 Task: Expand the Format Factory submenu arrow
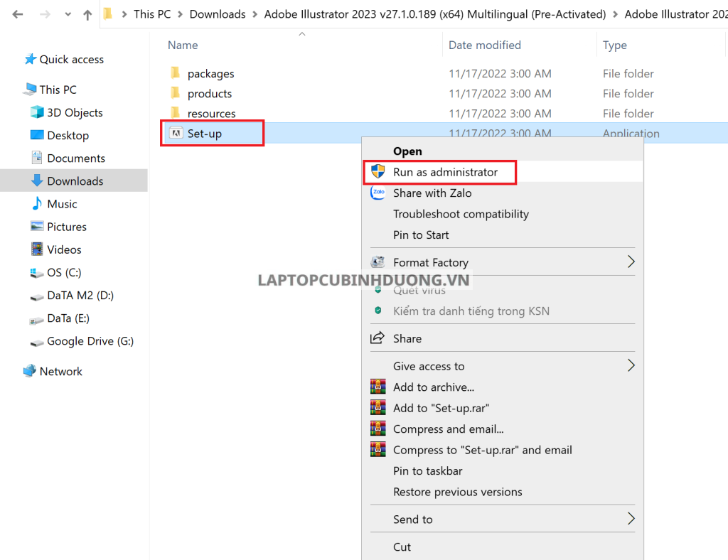point(631,262)
